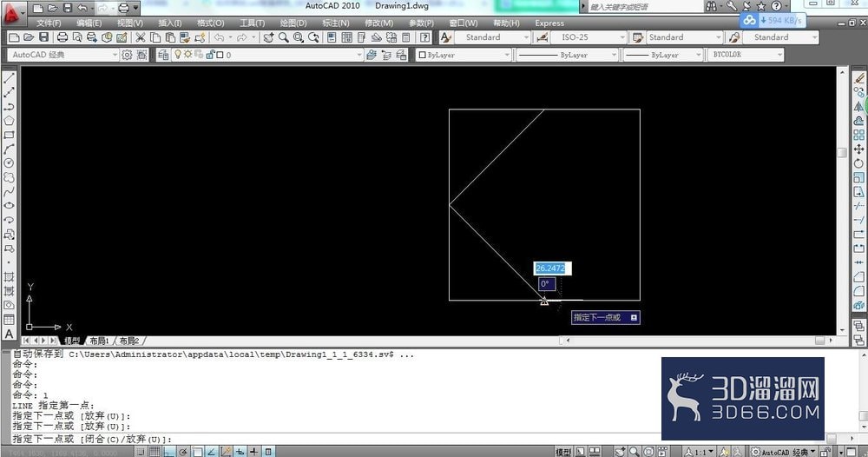Viewport: 868px width, 457px height.
Task: Click the Cut scissors icon
Action: click(141, 37)
